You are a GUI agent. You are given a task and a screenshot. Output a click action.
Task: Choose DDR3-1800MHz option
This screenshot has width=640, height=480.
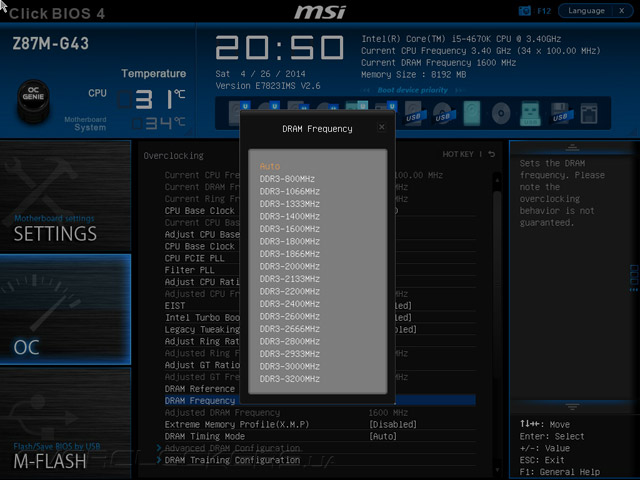tap(289, 241)
